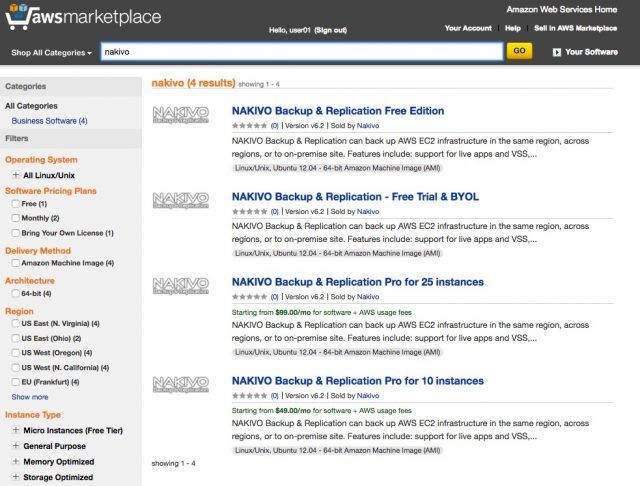Image resolution: width=640 pixels, height=486 pixels.
Task: Open NAKIVO Backup & Replication Free Edition
Action: [338, 111]
